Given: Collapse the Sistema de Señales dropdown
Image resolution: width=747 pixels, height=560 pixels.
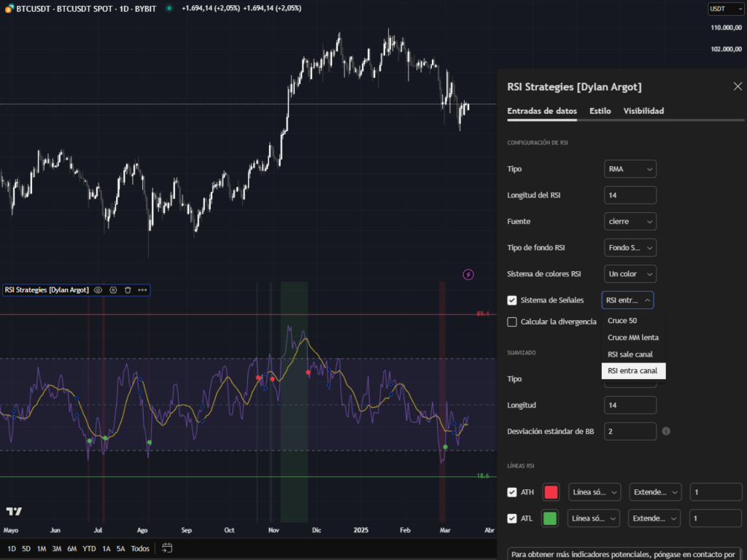Looking at the screenshot, I should coord(627,300).
